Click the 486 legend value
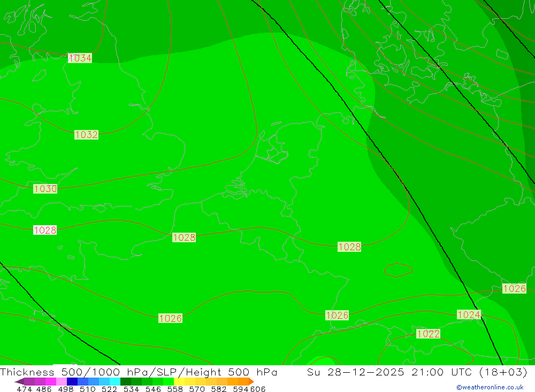The image size is (535, 392). tap(44, 389)
